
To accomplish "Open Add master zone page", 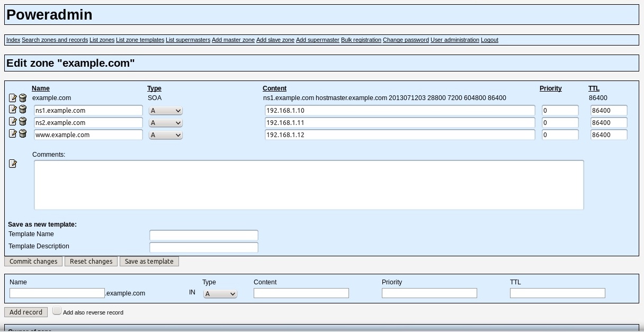I will (233, 40).
